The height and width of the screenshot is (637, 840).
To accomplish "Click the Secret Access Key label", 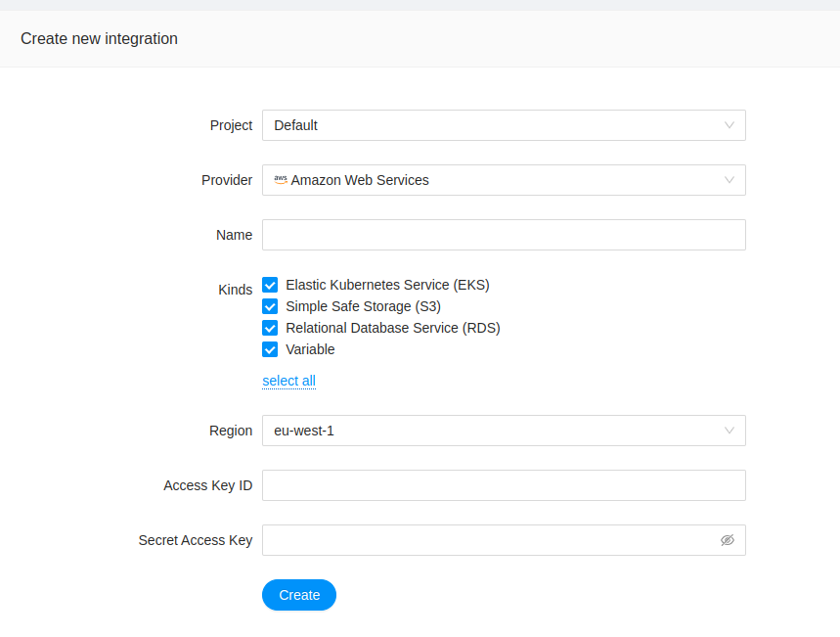I will [x=196, y=540].
